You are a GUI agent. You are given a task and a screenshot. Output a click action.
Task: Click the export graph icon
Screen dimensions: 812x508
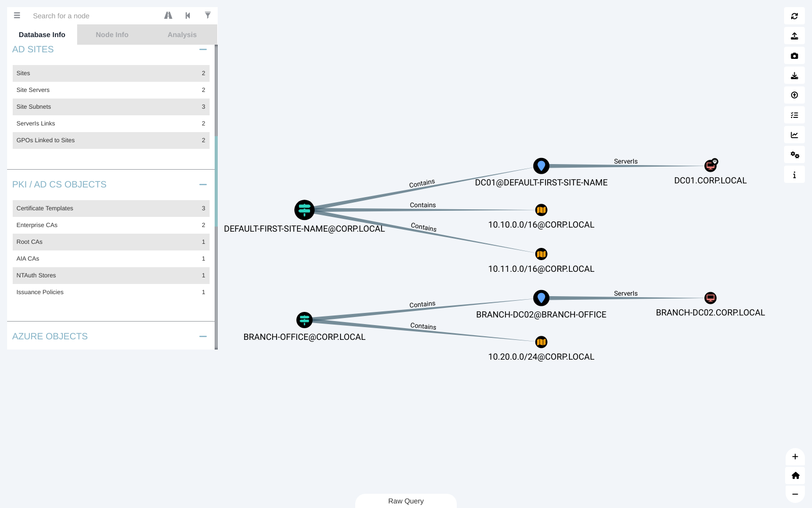794,36
